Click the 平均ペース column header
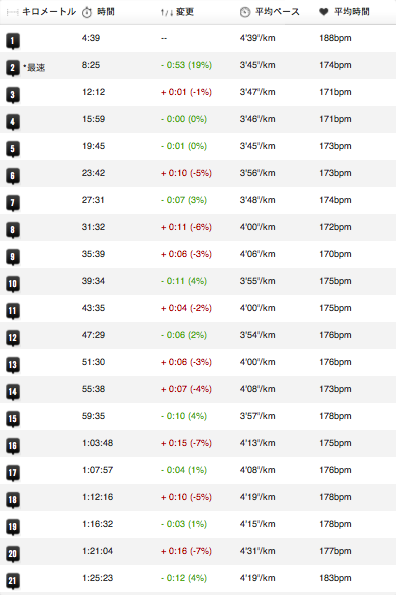This screenshot has height=595, width=396. coord(277,12)
